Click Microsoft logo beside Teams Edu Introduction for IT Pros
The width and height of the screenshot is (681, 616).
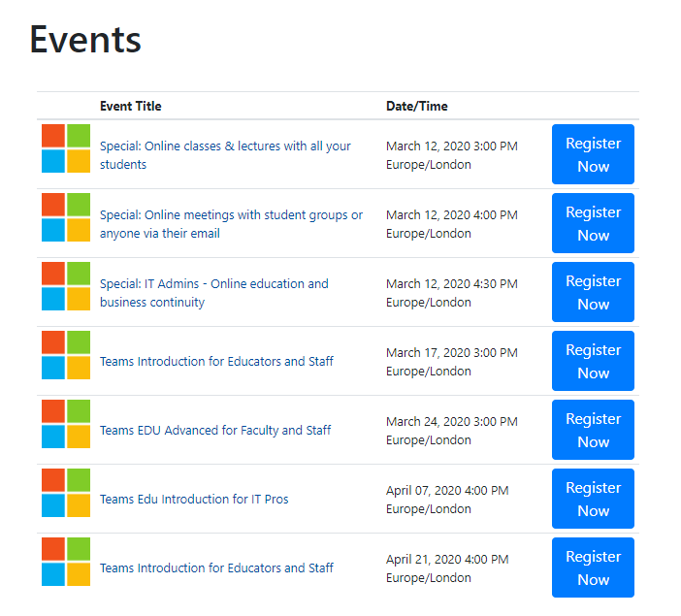point(66,493)
